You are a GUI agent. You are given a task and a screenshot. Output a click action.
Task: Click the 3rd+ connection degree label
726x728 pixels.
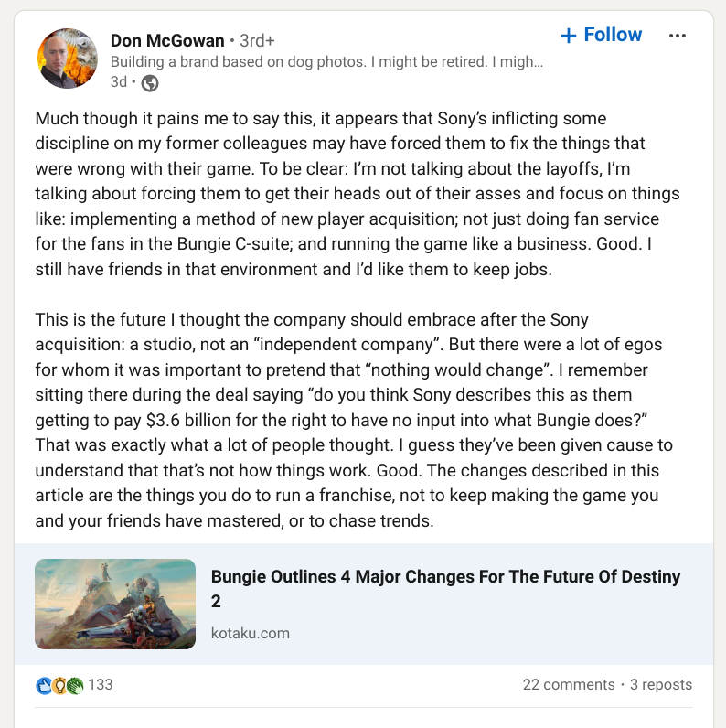[257, 41]
